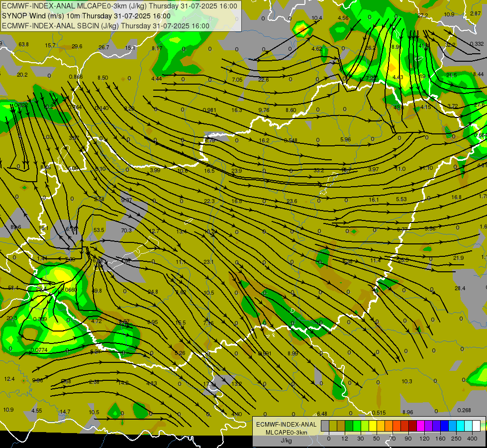Click the MLCAPE0-3km title line
Screen dimensions: 487x448
(119, 6)
